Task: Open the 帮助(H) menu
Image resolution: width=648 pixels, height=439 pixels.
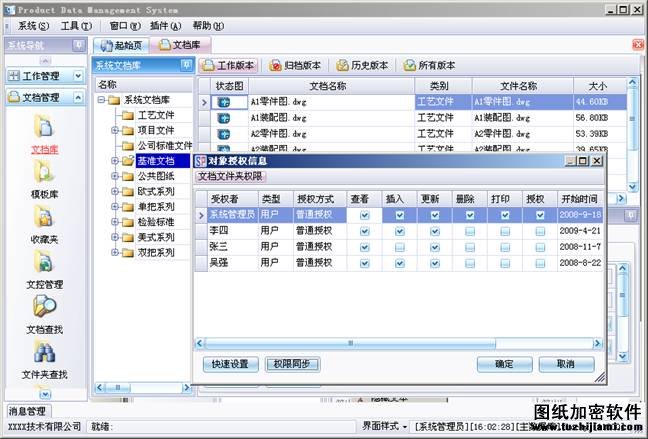Action: pos(208,26)
